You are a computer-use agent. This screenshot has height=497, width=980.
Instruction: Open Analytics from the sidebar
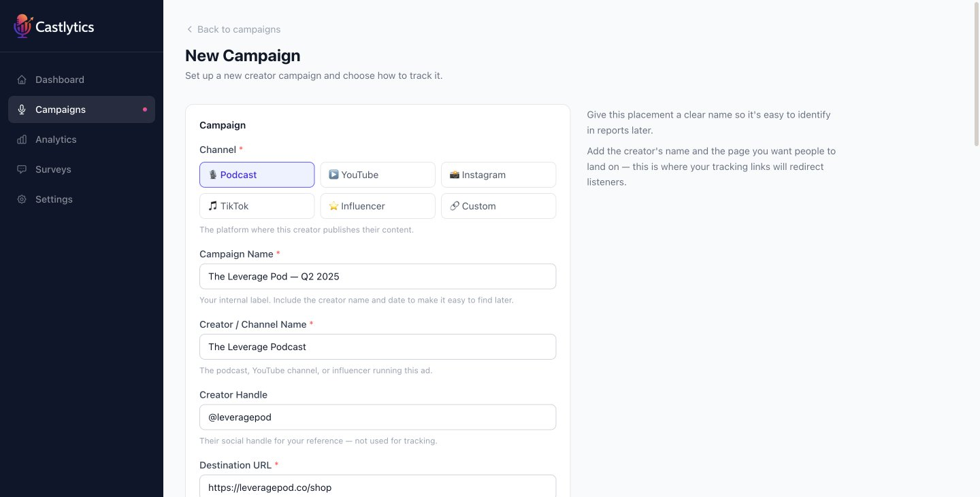(56, 139)
